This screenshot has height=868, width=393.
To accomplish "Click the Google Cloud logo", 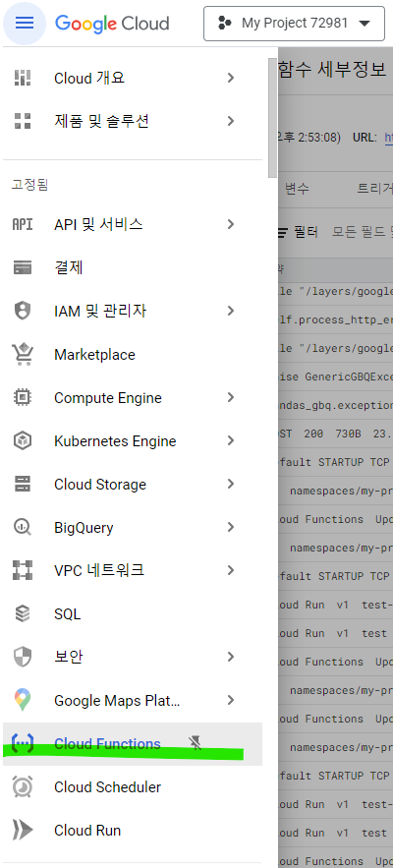I will 112,24.
